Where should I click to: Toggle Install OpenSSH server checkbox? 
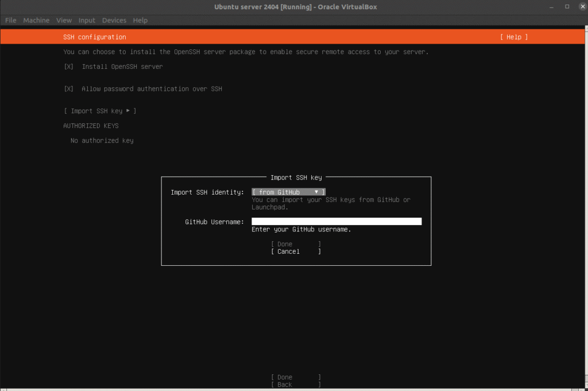[69, 67]
